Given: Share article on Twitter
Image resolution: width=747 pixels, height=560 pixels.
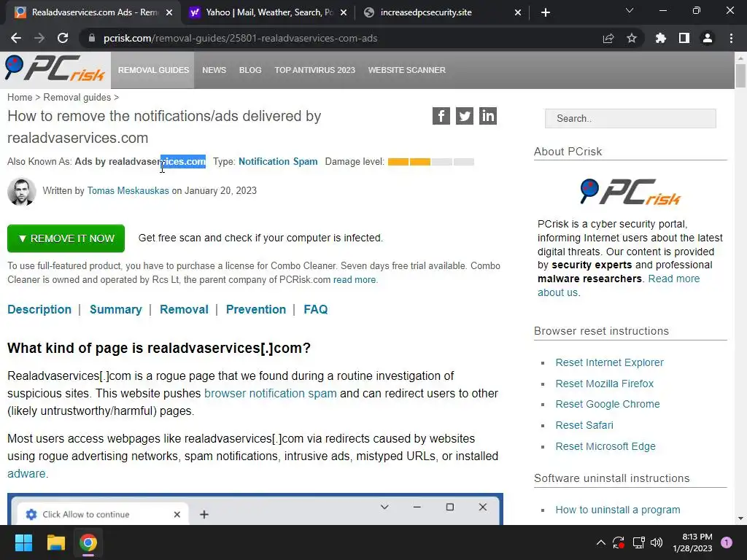Looking at the screenshot, I should pyautogui.click(x=465, y=116).
